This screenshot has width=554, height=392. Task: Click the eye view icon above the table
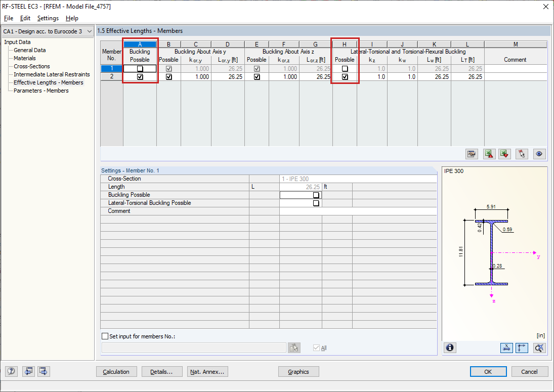tap(539, 154)
